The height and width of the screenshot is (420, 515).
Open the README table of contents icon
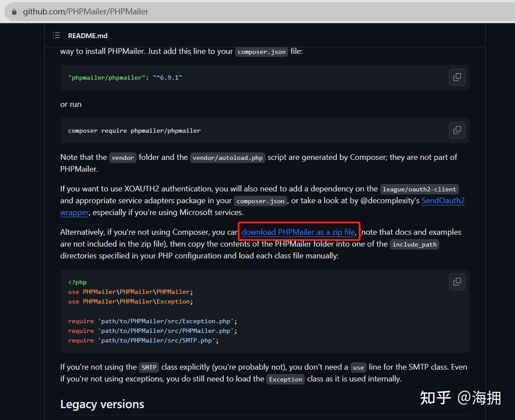[56, 35]
